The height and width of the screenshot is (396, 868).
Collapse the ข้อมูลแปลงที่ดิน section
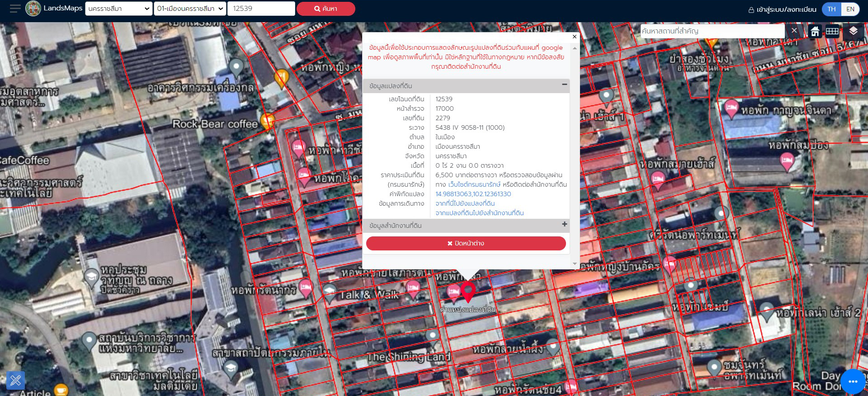point(564,85)
